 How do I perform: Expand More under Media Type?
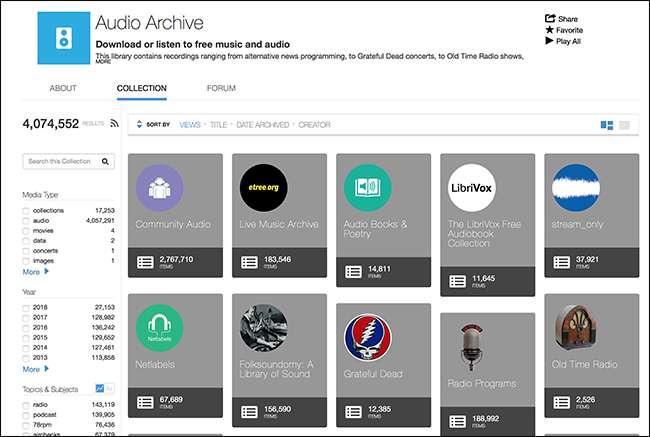35,271
